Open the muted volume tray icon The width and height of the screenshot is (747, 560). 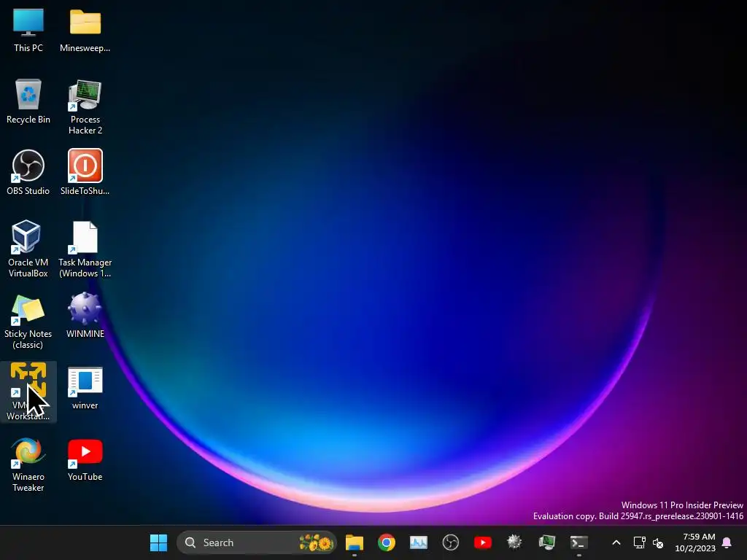click(x=658, y=542)
